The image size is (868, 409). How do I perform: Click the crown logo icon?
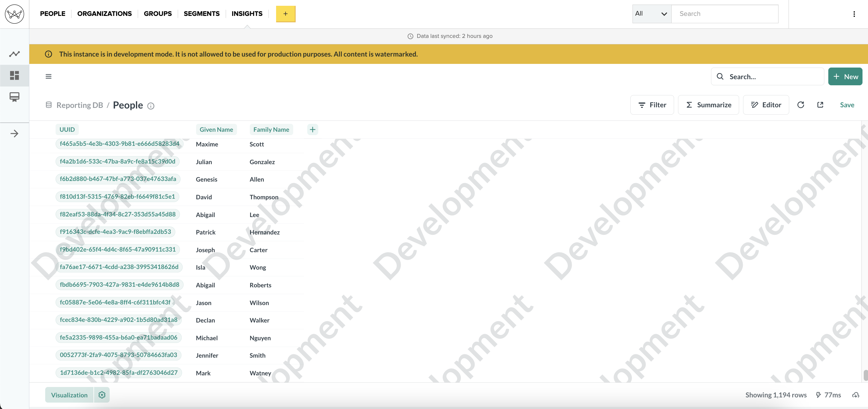(14, 14)
